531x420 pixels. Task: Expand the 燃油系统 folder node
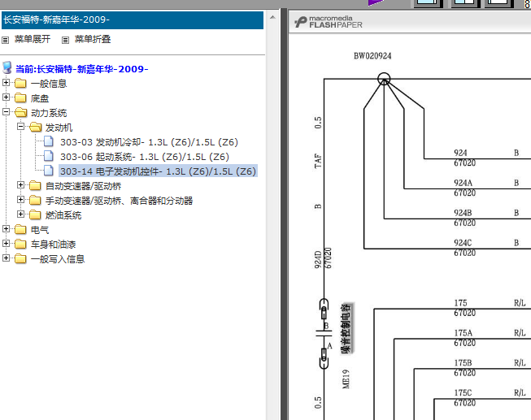(x=20, y=214)
